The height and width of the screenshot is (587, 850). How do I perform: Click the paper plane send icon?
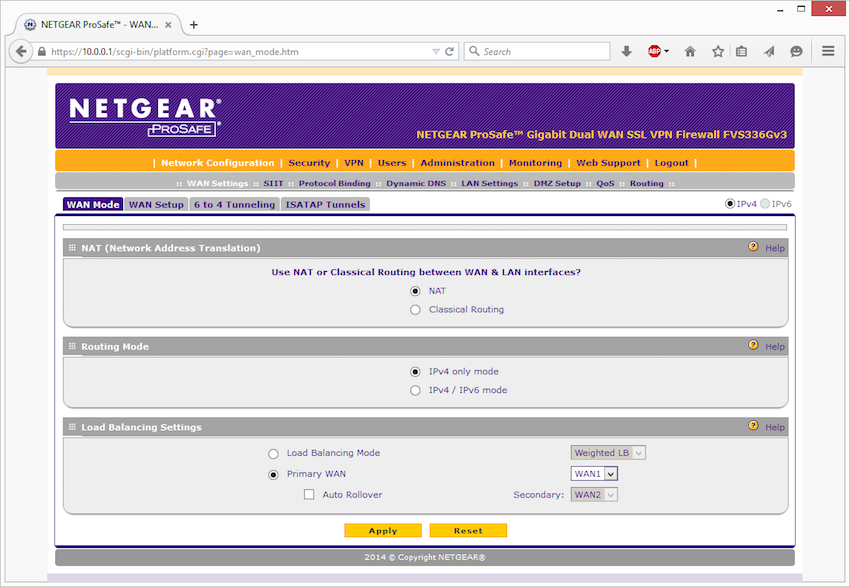click(769, 51)
